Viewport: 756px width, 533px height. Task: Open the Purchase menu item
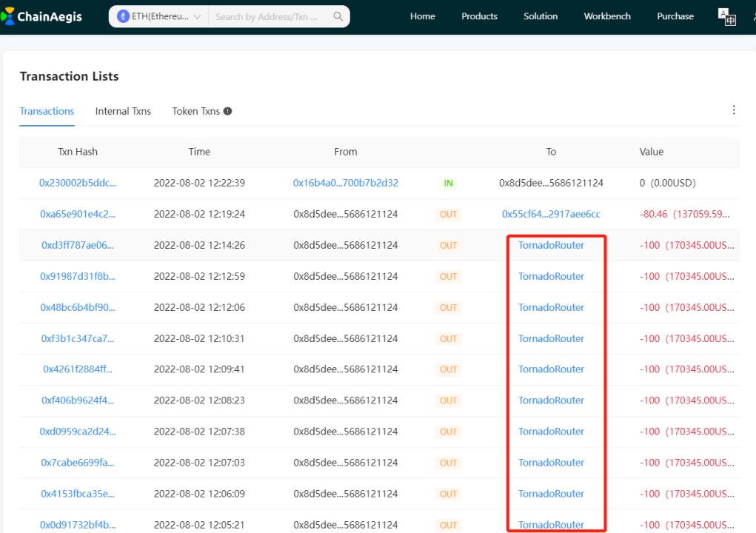click(675, 16)
